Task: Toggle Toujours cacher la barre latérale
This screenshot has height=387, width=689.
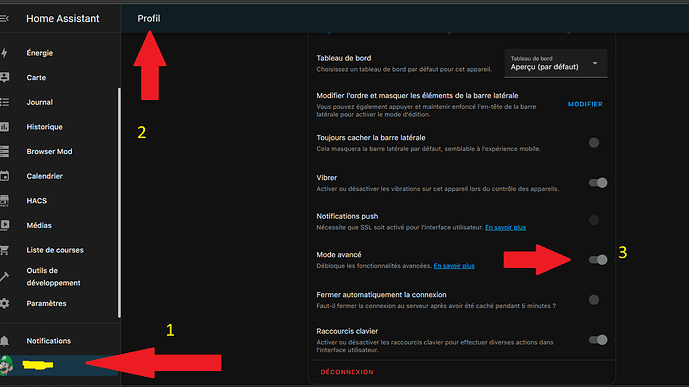Action: pyautogui.click(x=598, y=142)
